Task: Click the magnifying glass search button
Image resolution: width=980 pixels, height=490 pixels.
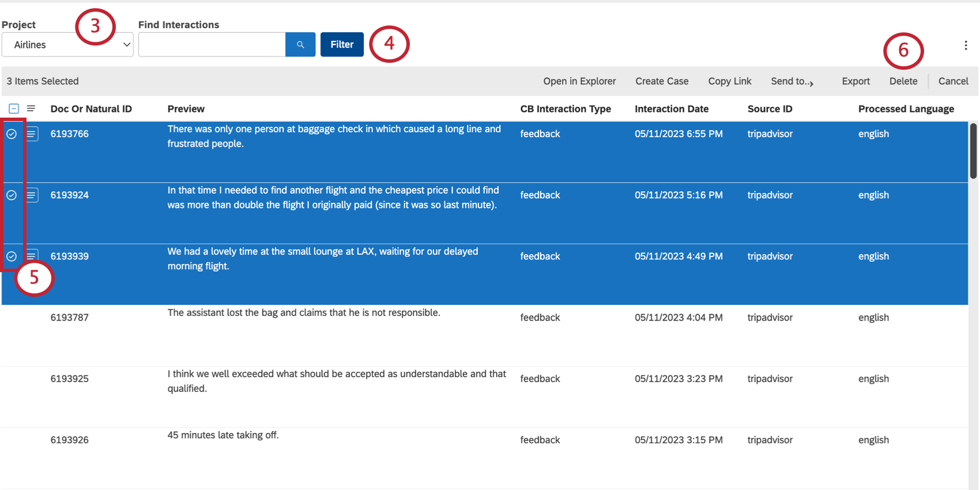Action: click(300, 44)
